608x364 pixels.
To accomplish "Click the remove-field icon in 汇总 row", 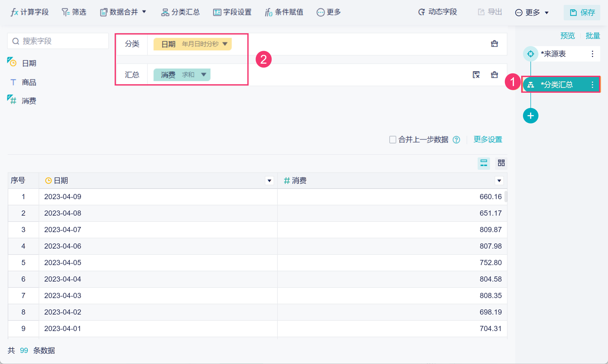I will pos(476,75).
